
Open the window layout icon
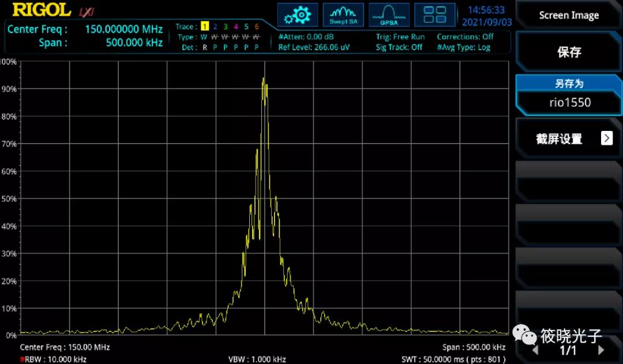435,15
